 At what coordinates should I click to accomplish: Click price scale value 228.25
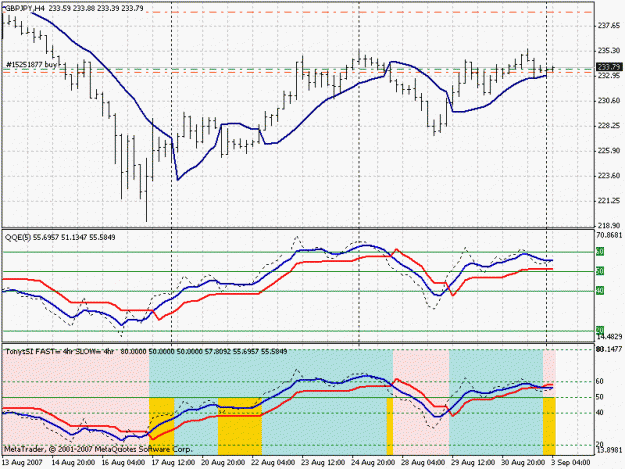click(x=609, y=126)
